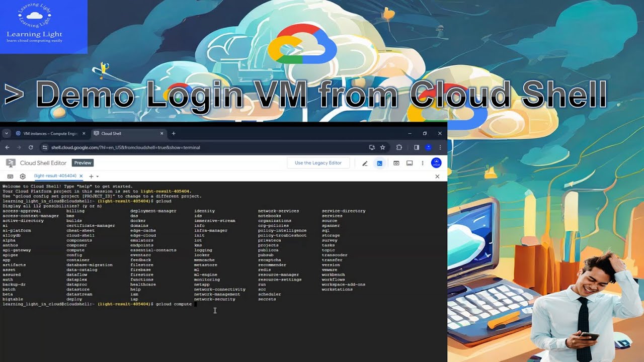Click 'identity' in terminal output

point(204,211)
